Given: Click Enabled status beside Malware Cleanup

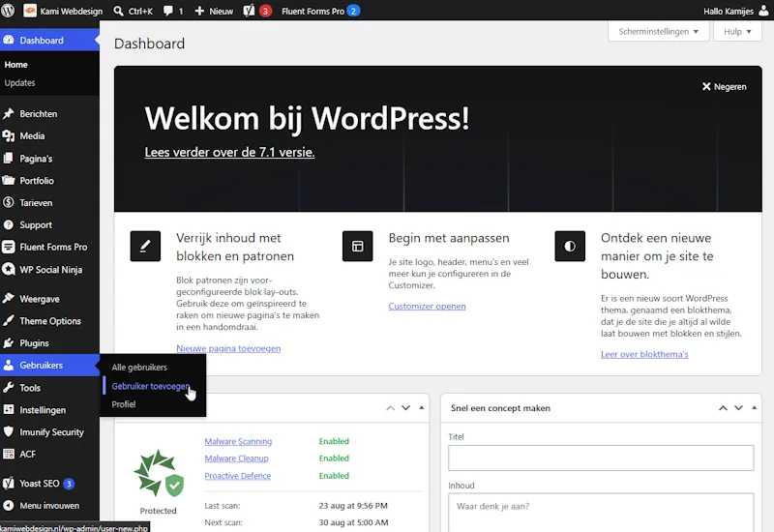Looking at the screenshot, I should [x=334, y=458].
